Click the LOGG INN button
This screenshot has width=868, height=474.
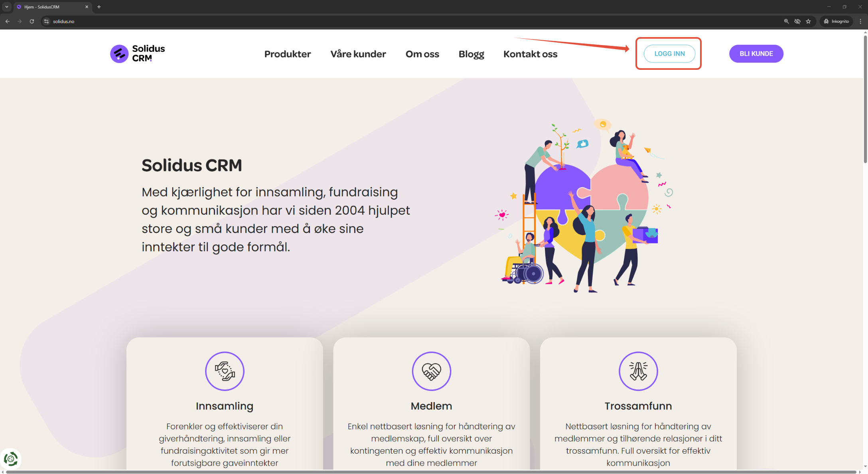[669, 54]
